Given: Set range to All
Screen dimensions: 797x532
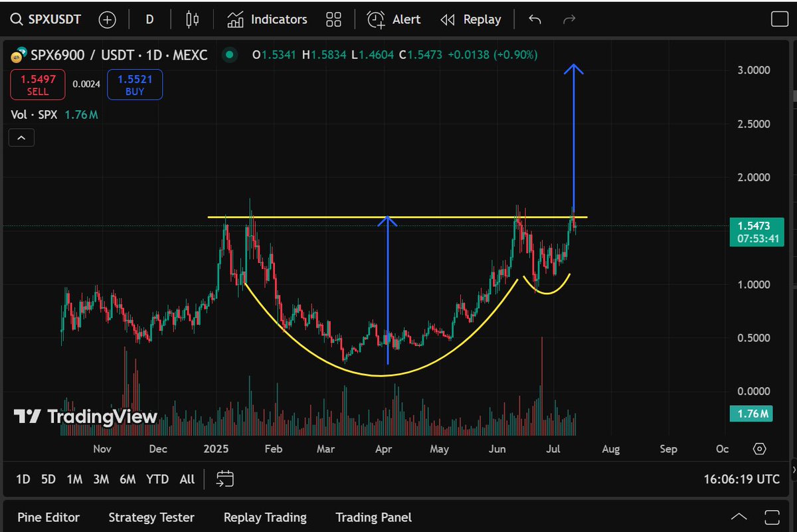Looking at the screenshot, I should click(x=187, y=479).
